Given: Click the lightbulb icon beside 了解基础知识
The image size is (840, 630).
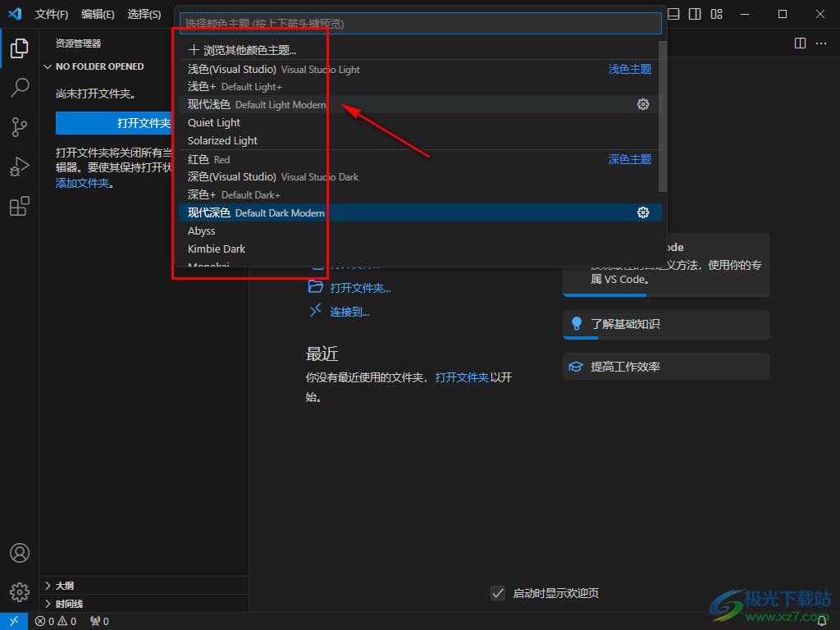Looking at the screenshot, I should tap(577, 323).
